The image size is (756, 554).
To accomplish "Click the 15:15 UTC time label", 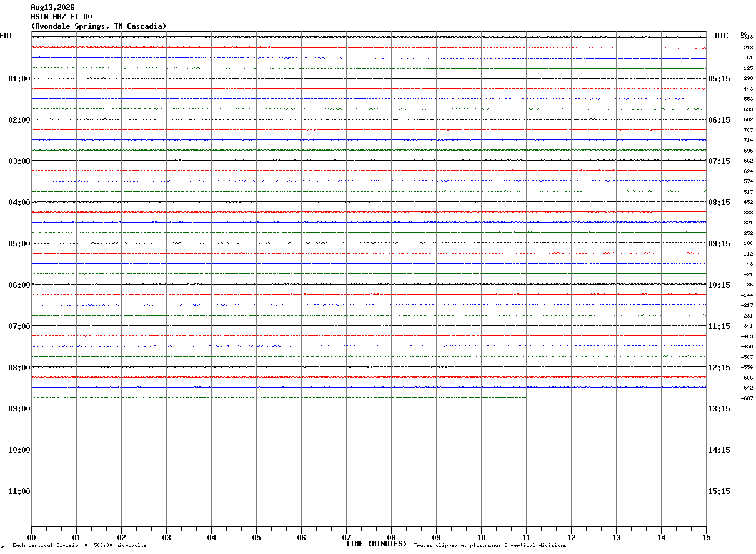I will click(x=719, y=491).
